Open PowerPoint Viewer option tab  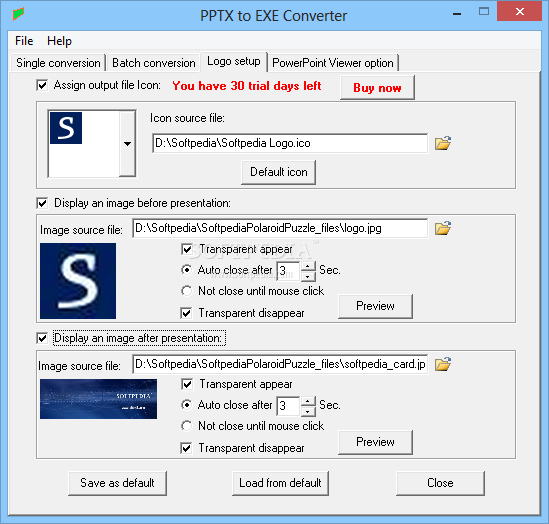click(333, 63)
